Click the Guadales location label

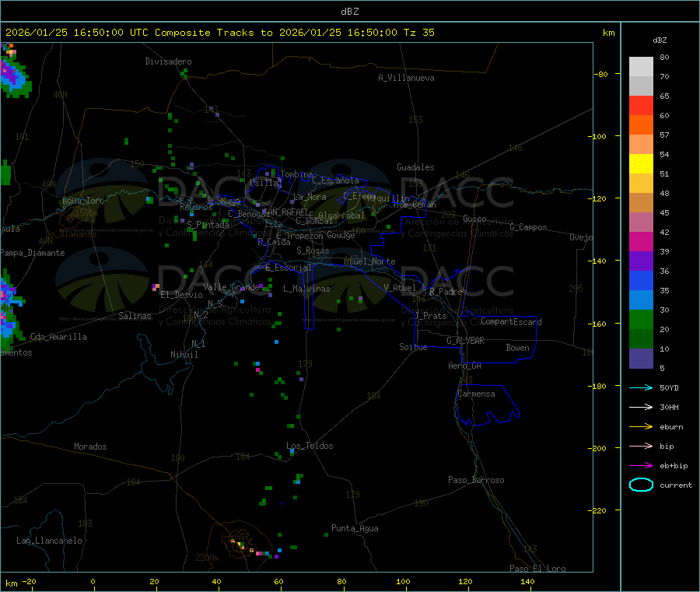click(x=415, y=167)
